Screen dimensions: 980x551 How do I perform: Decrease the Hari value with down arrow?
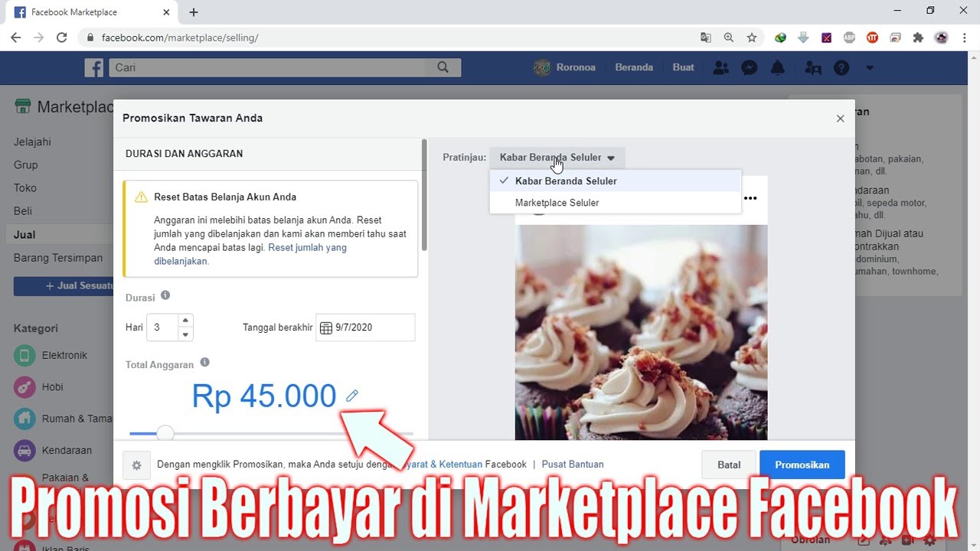(x=185, y=334)
